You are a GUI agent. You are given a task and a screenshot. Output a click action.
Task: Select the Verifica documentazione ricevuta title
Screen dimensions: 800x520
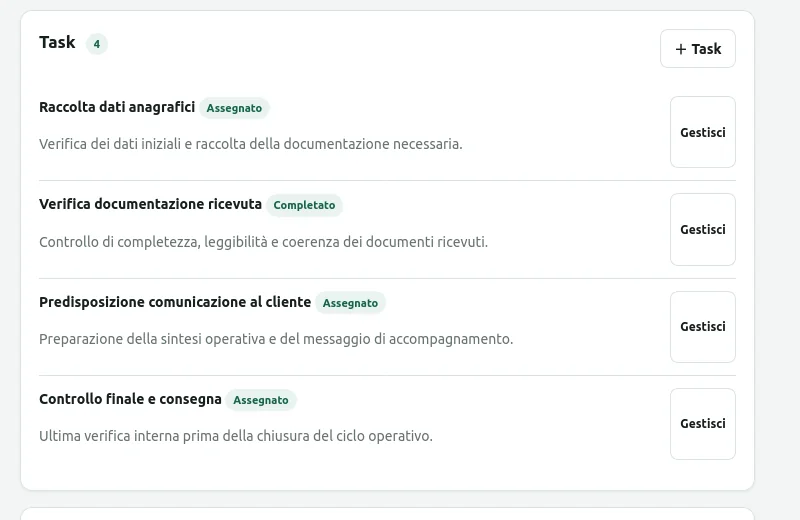(x=151, y=204)
